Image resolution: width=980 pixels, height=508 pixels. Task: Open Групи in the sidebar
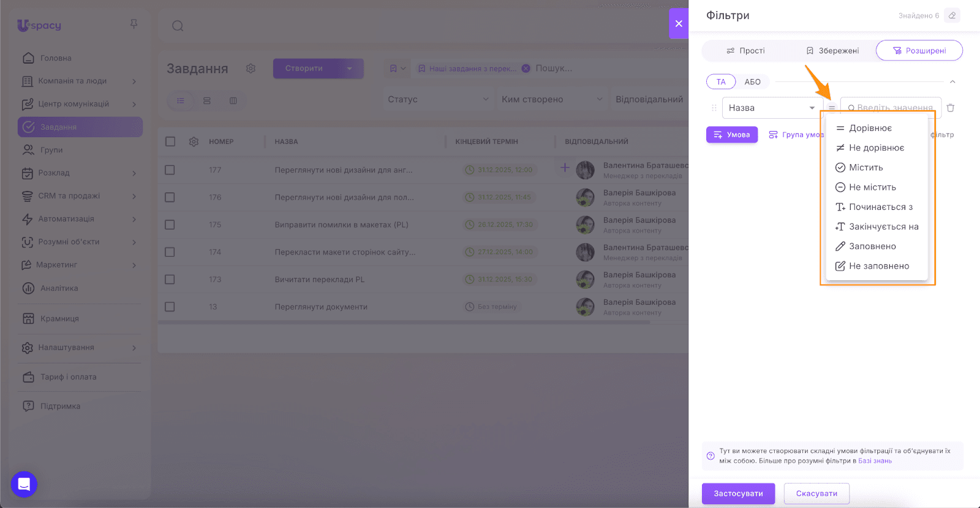coord(80,150)
